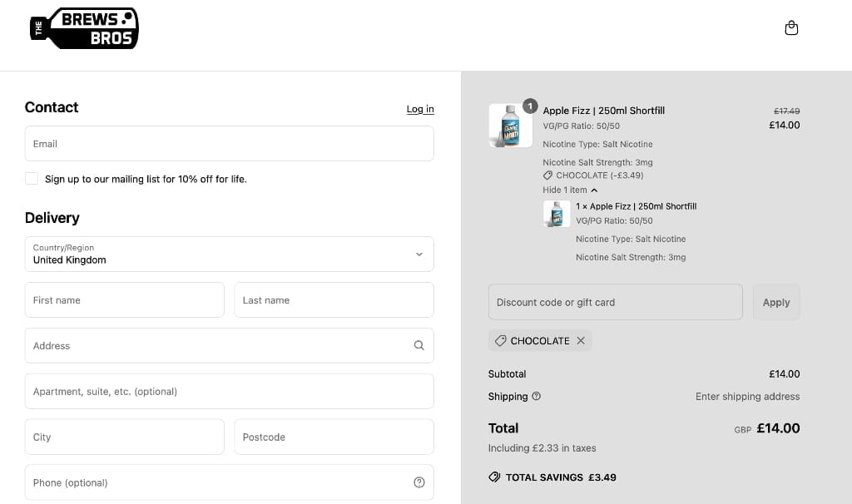Focus the Email input field
This screenshot has height=504, width=852.
point(230,144)
